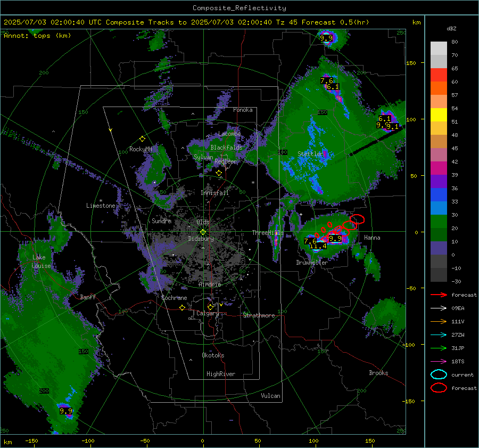
Task: Select the blue 36 dBZ color swatch
Action: click(x=439, y=195)
